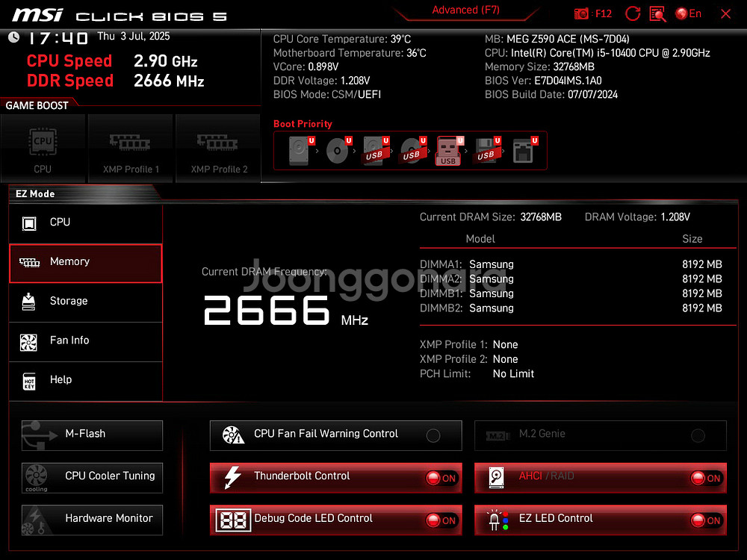
Task: Open the CPU section in EZ Mode
Action: pos(86,223)
